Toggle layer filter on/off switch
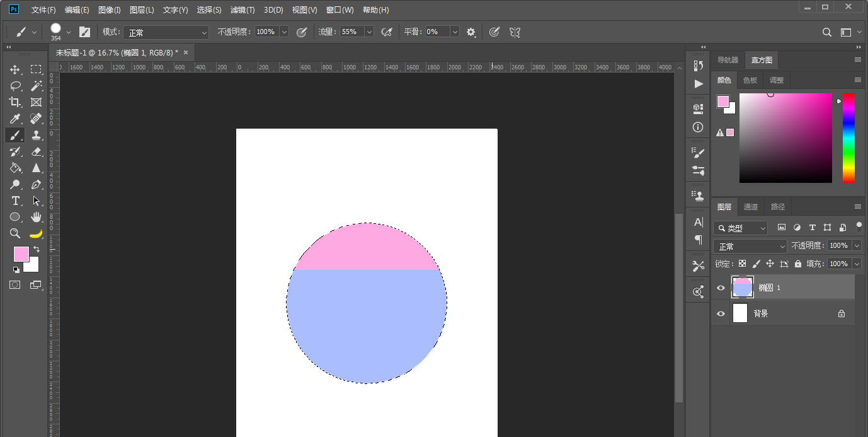This screenshot has height=437, width=868. coord(859,226)
